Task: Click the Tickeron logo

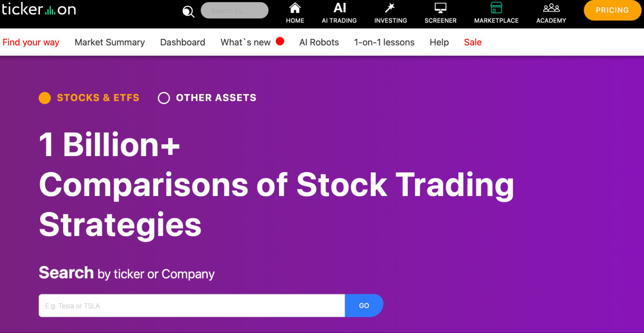Action: [39, 9]
